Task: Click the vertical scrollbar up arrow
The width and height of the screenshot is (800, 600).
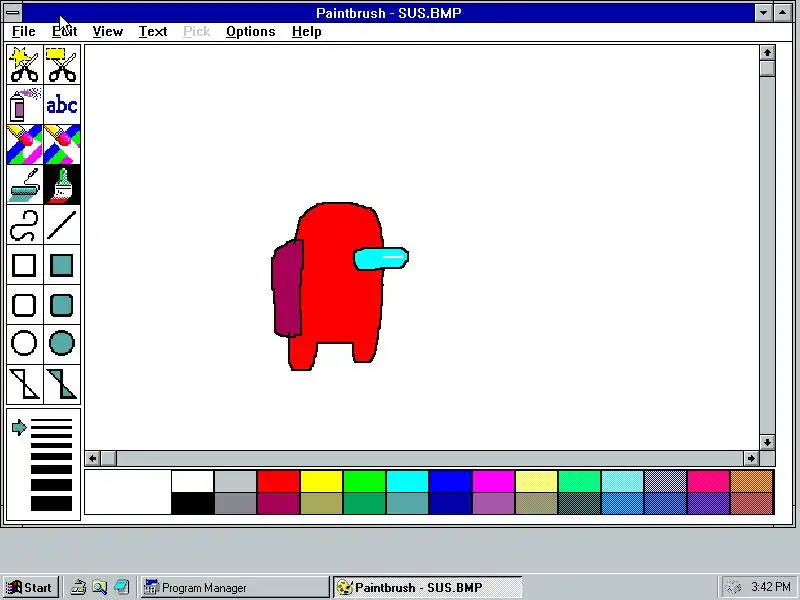Action: (x=767, y=53)
